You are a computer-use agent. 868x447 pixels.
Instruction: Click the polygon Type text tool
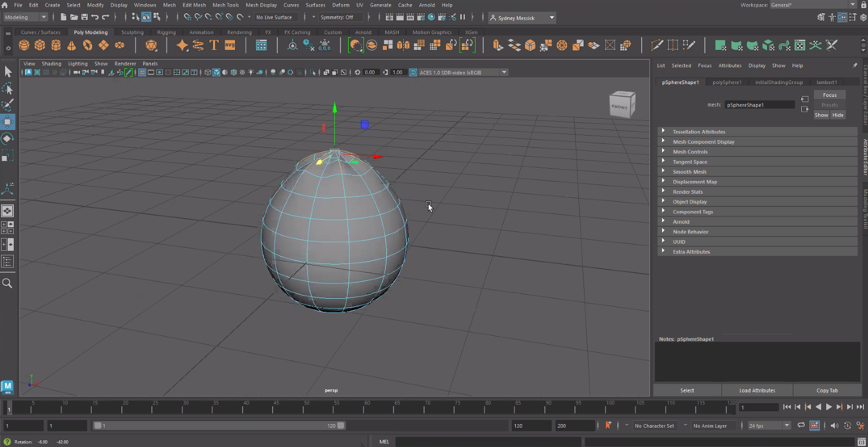tap(214, 45)
